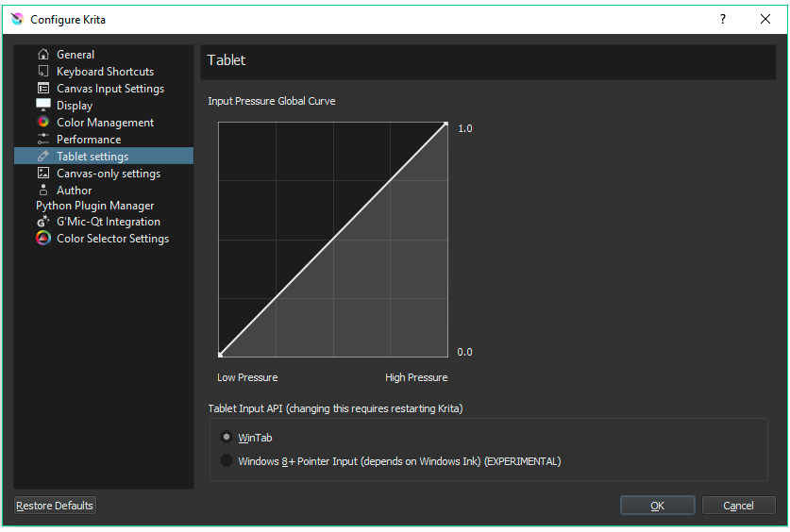Click the Canvas-only settings icon

point(43,173)
